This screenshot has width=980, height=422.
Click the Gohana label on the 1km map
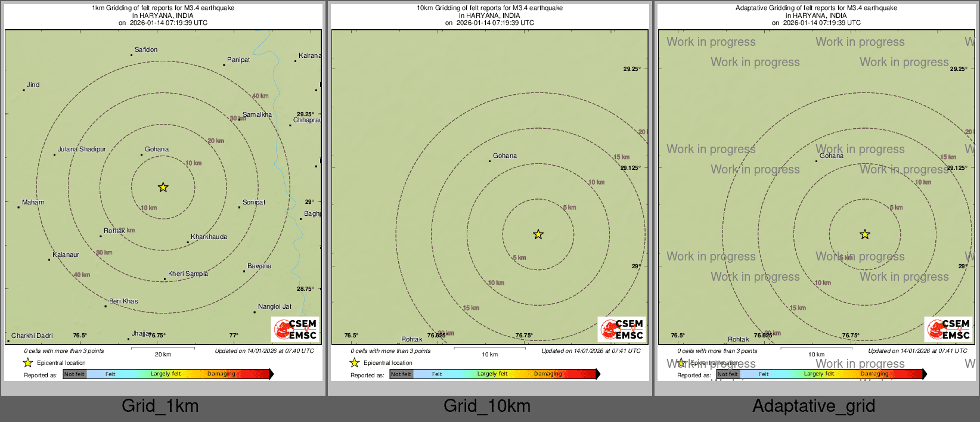[x=157, y=149]
